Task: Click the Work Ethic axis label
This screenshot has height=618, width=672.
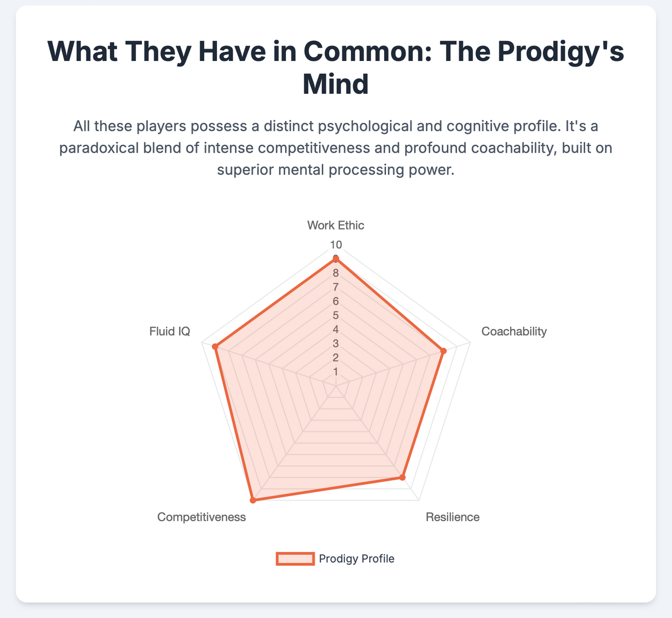Action: pyautogui.click(x=336, y=226)
